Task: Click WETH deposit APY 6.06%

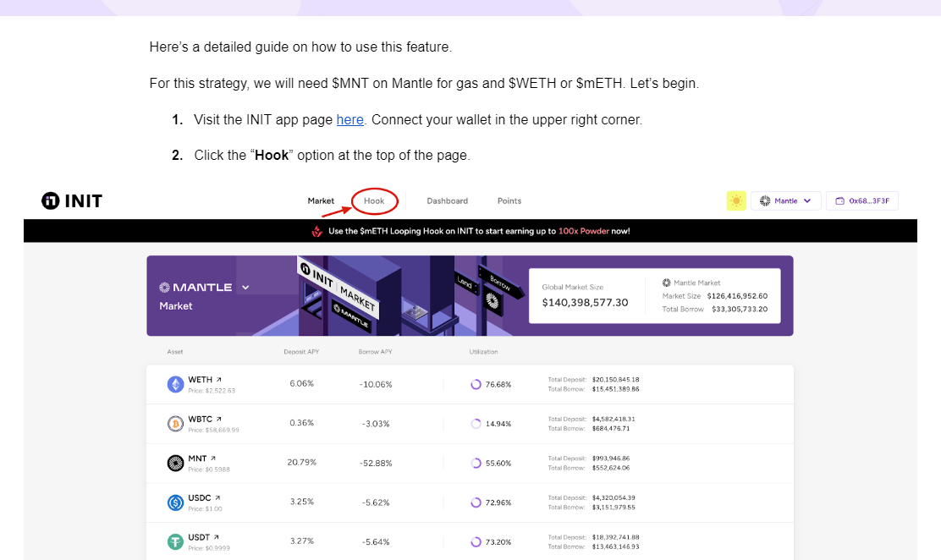Action: 302,383
